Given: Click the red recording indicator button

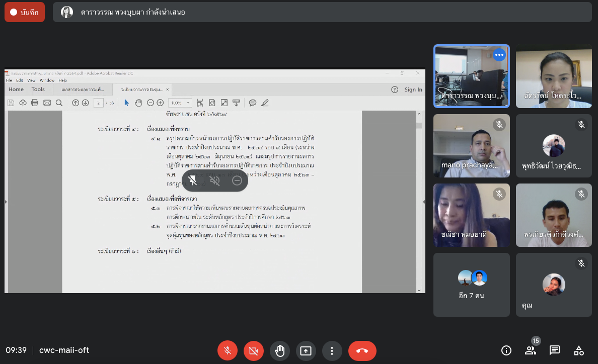Looking at the screenshot, I should click(x=25, y=12).
